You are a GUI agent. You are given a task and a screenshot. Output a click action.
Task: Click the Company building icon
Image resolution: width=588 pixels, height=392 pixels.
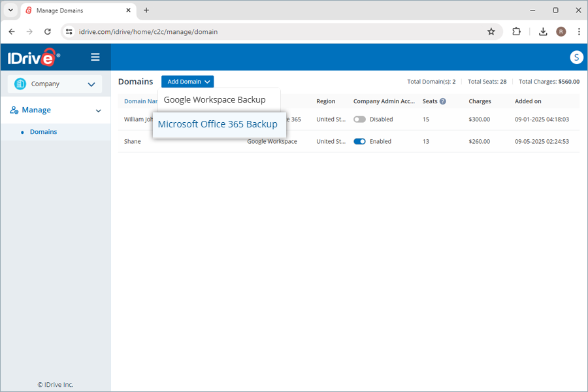(x=20, y=84)
